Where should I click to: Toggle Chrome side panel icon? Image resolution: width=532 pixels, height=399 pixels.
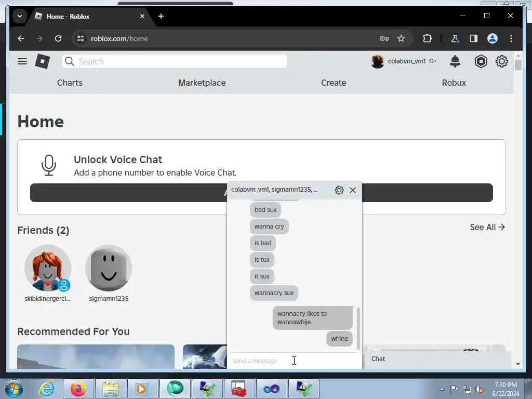(x=474, y=38)
